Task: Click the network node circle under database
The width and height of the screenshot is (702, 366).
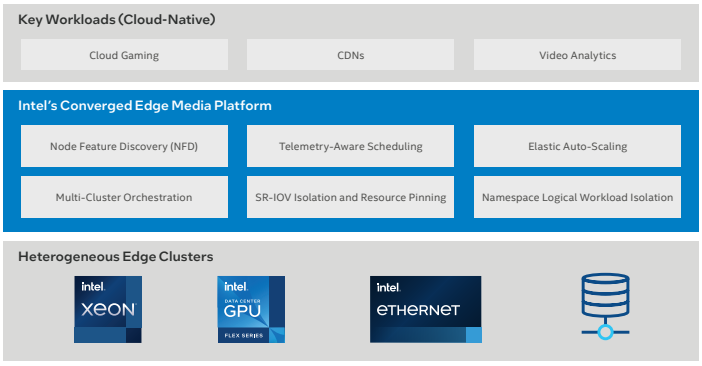Action: [605, 332]
